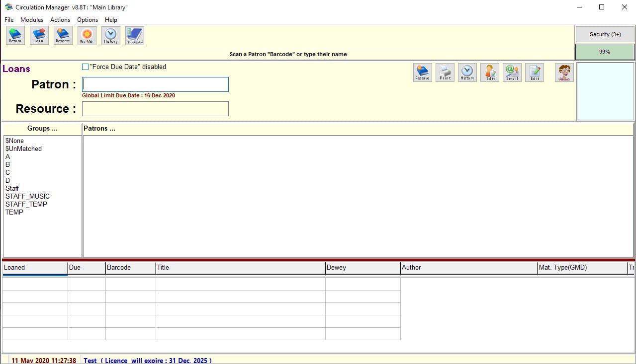The image size is (636, 364).
Task: Click the Return toolbar icon
Action: 15,35
